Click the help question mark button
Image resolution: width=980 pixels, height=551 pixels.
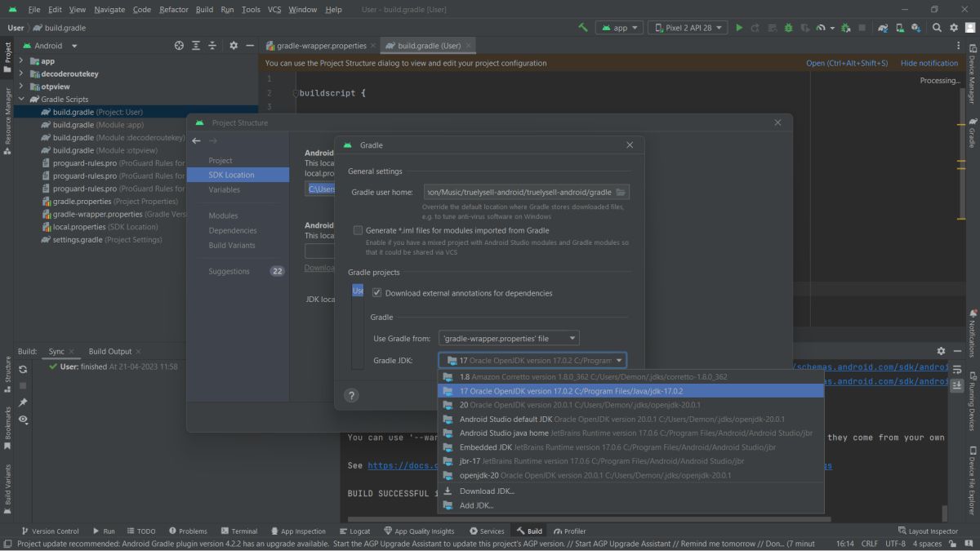tap(351, 396)
